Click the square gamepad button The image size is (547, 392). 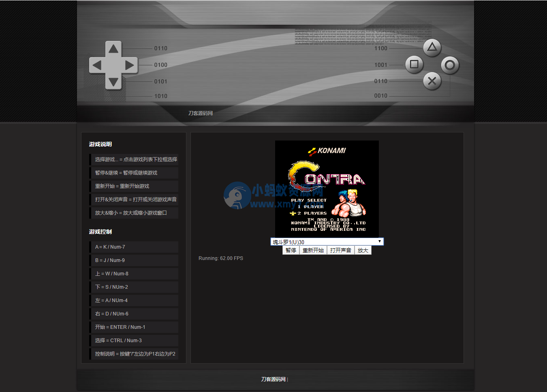tap(414, 64)
